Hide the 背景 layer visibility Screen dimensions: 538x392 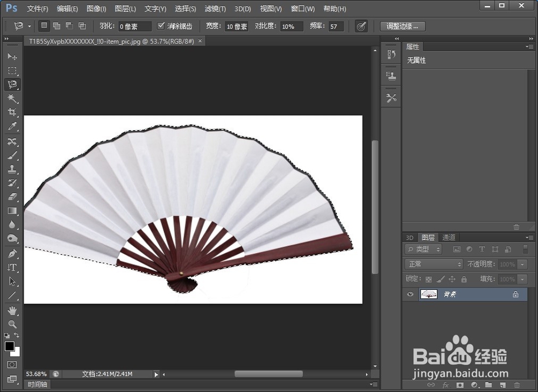410,294
